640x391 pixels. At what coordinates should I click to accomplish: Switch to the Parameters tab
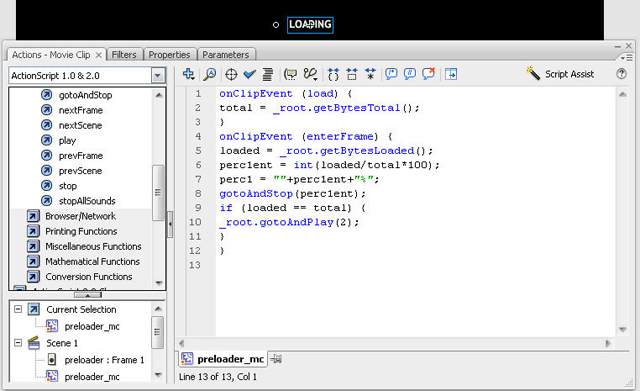(226, 55)
